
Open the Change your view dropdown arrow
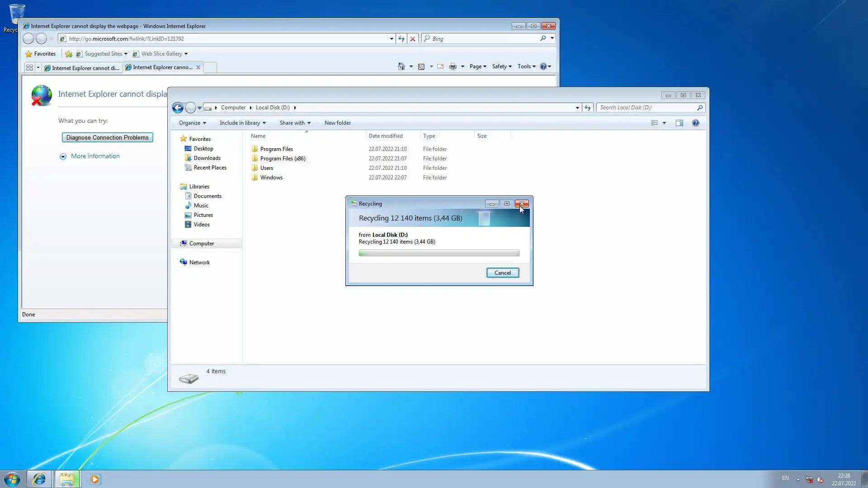pos(664,123)
